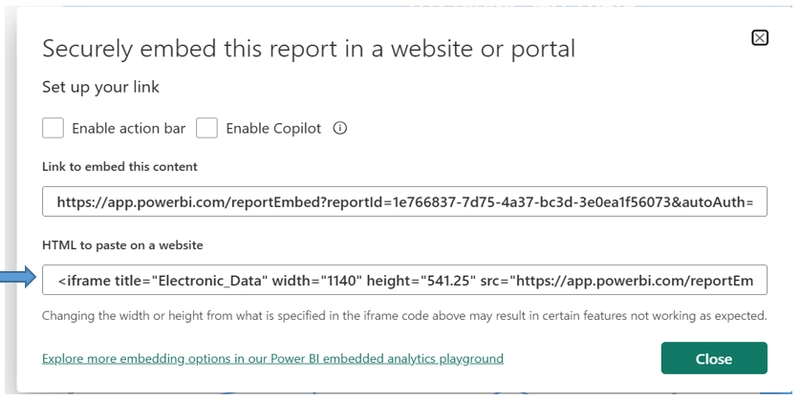The width and height of the screenshot is (800, 400).
Task: Click the "Securely embed this report" title
Action: 308,48
